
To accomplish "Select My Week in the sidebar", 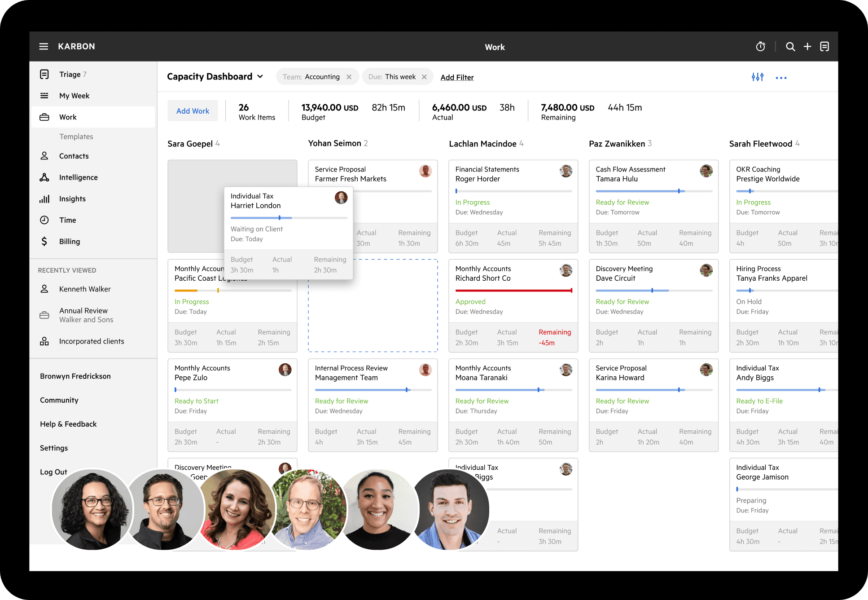I will pyautogui.click(x=75, y=95).
